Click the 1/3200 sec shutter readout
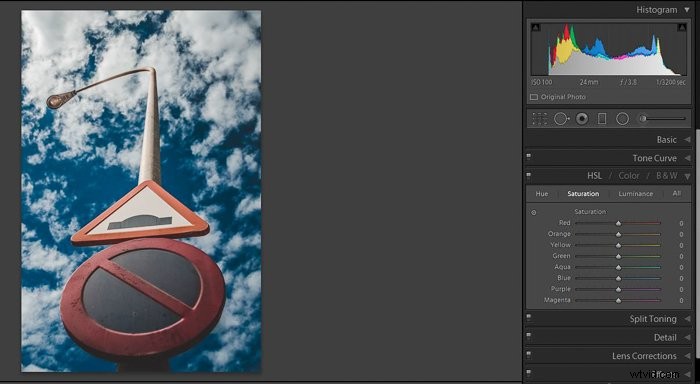 (x=671, y=83)
